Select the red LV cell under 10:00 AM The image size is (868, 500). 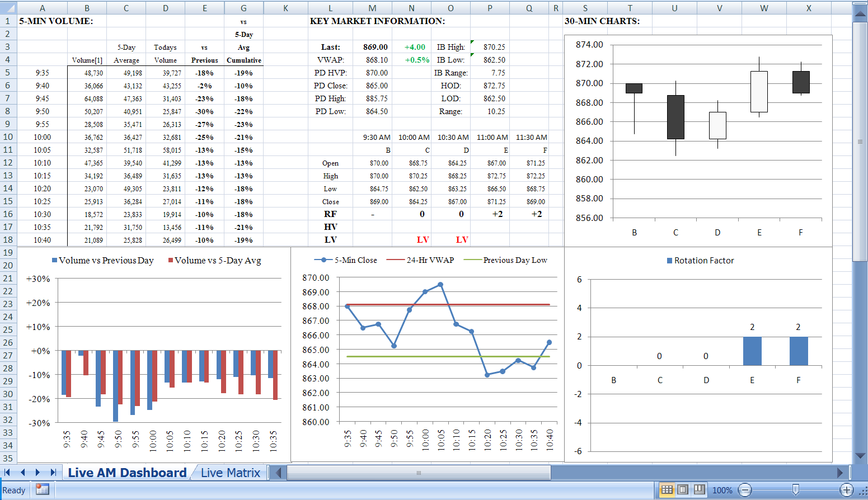[411, 239]
